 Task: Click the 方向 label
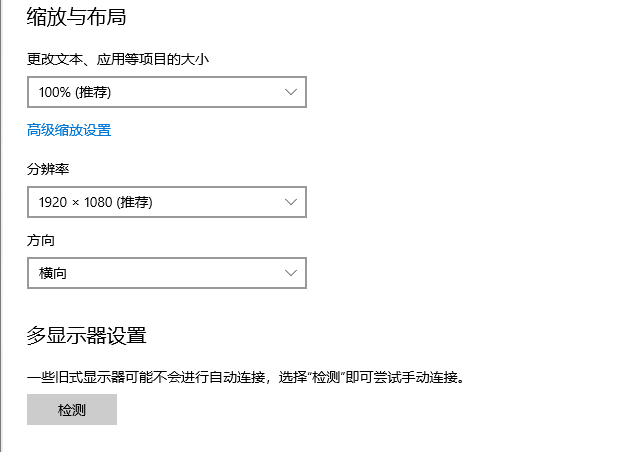[41, 240]
